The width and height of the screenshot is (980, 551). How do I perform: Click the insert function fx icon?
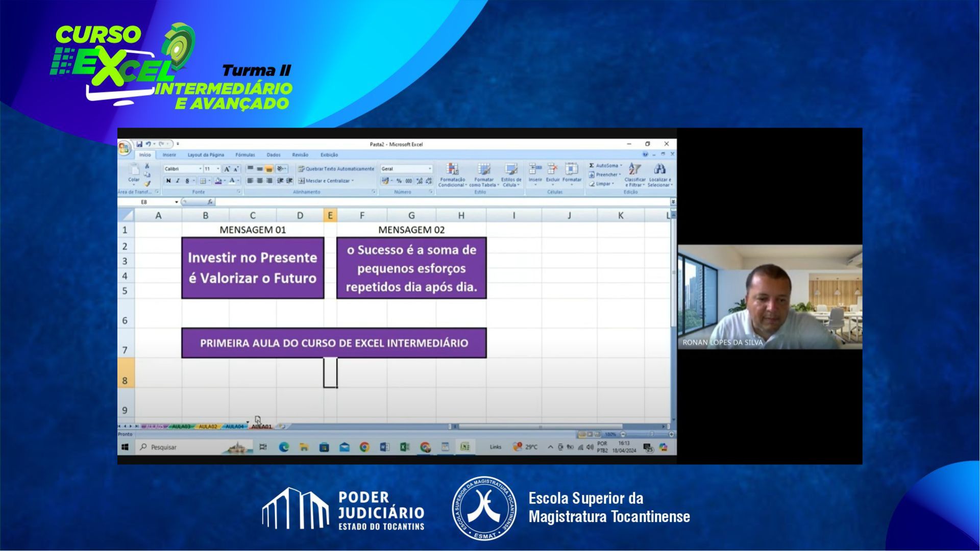click(210, 202)
